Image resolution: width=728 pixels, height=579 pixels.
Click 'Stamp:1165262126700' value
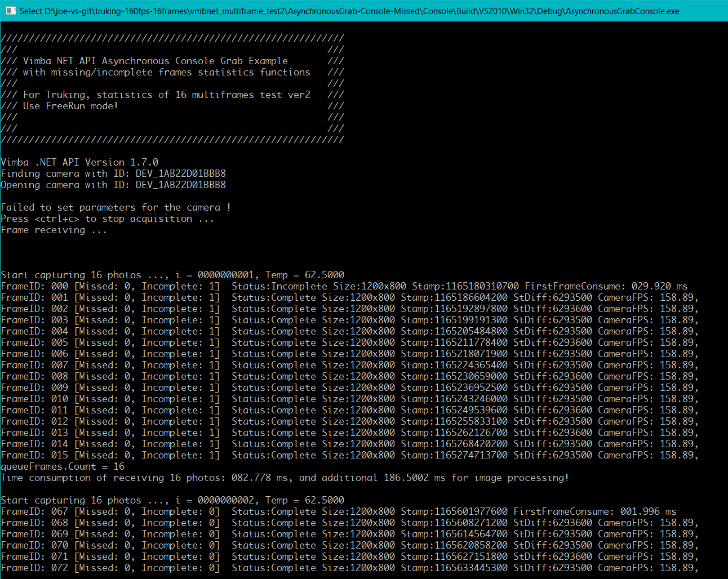click(x=454, y=433)
